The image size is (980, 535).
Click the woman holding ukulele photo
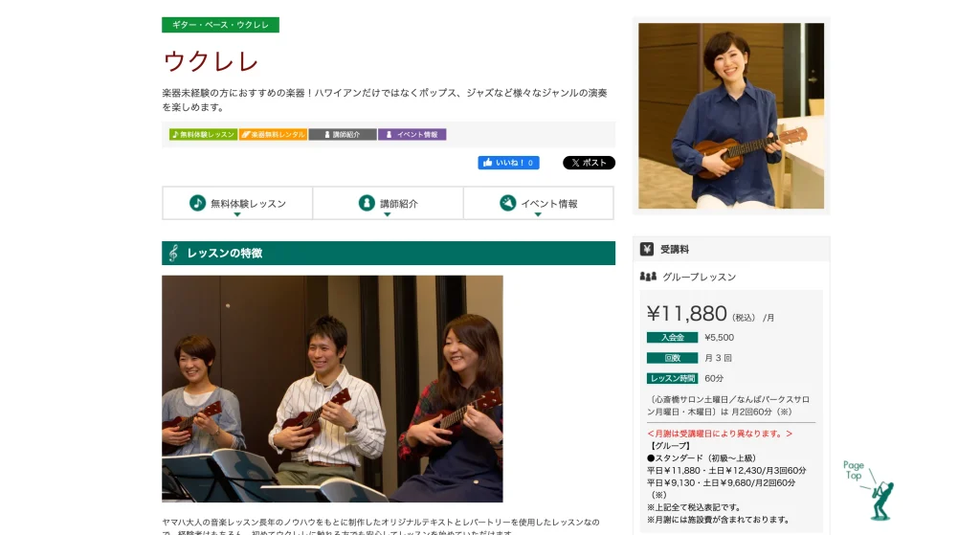click(x=731, y=116)
